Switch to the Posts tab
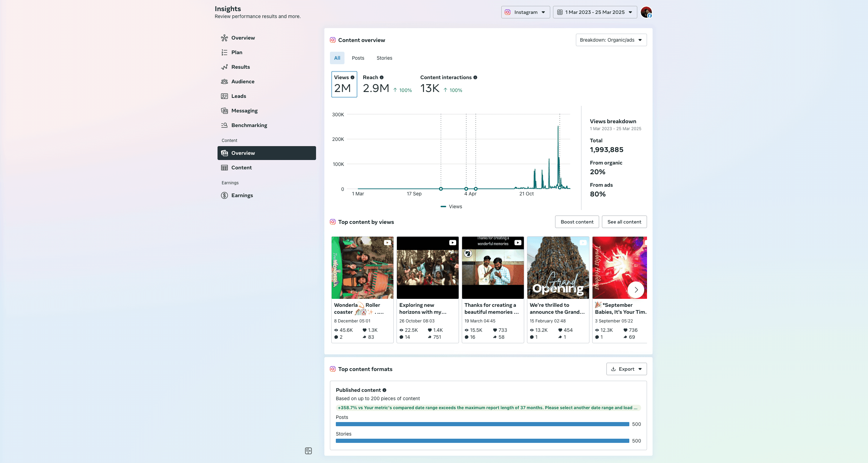This screenshot has height=463, width=868. pos(358,58)
